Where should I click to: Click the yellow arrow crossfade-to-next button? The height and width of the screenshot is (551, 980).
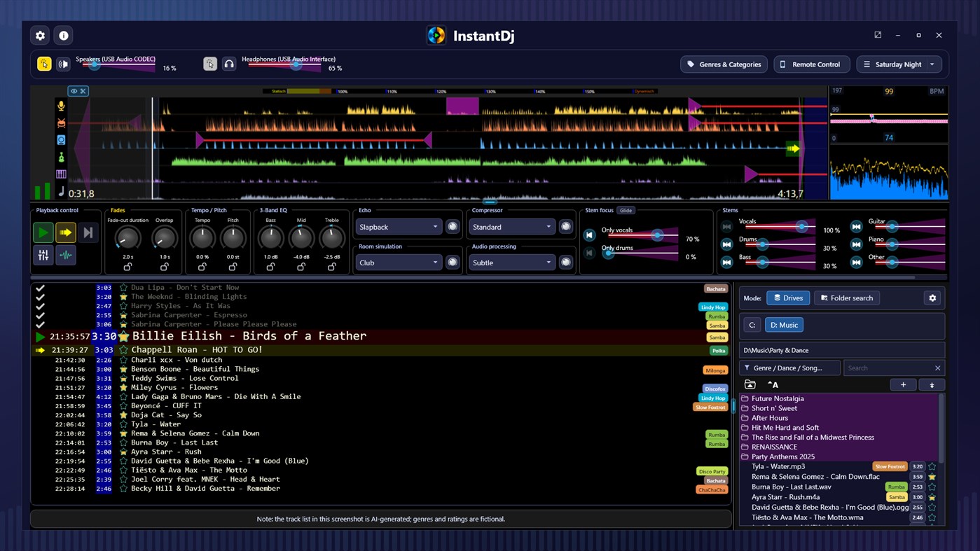click(66, 232)
